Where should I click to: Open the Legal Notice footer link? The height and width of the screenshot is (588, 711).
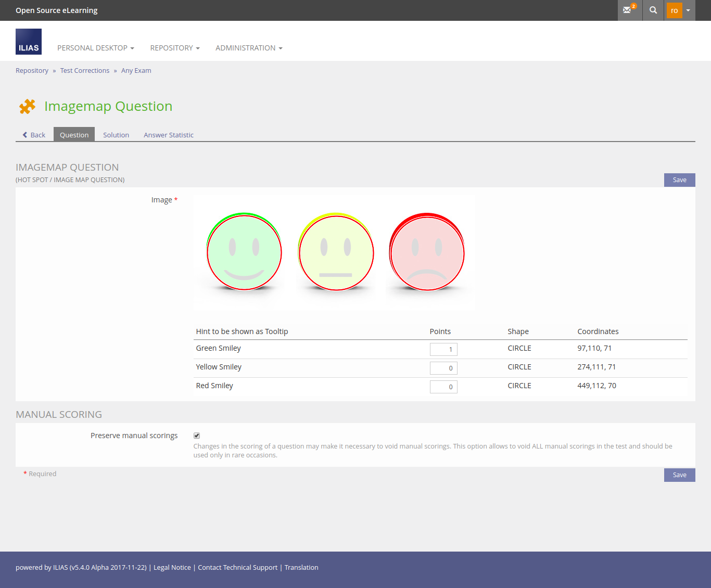click(172, 568)
